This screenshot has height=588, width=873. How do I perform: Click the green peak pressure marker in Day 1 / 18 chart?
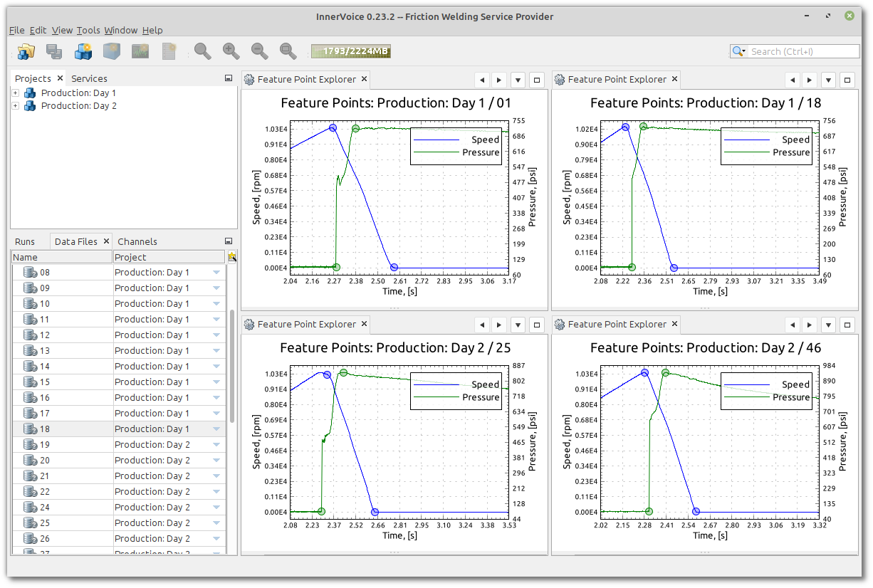tap(643, 127)
